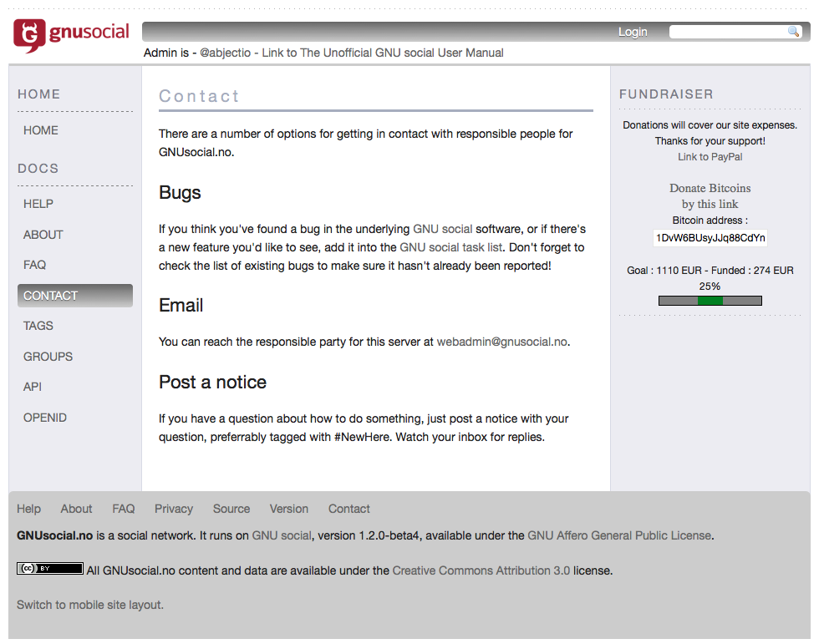Open the Login link
Screen dimensions: 819x644
tap(633, 32)
